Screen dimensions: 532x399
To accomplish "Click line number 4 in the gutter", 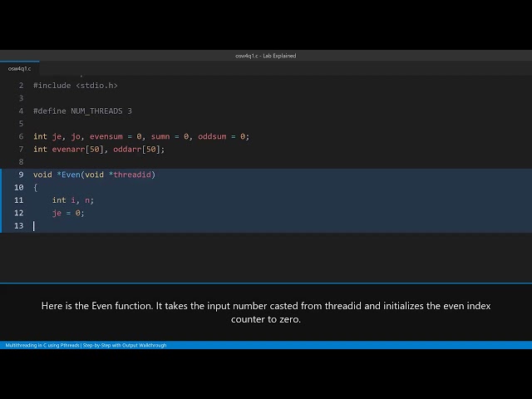I will point(21,111).
